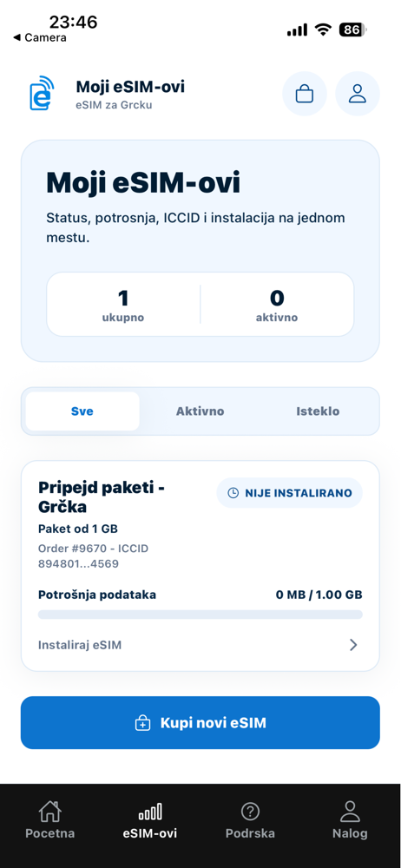Open eSIM-ovi signal bars icon

(x=150, y=812)
